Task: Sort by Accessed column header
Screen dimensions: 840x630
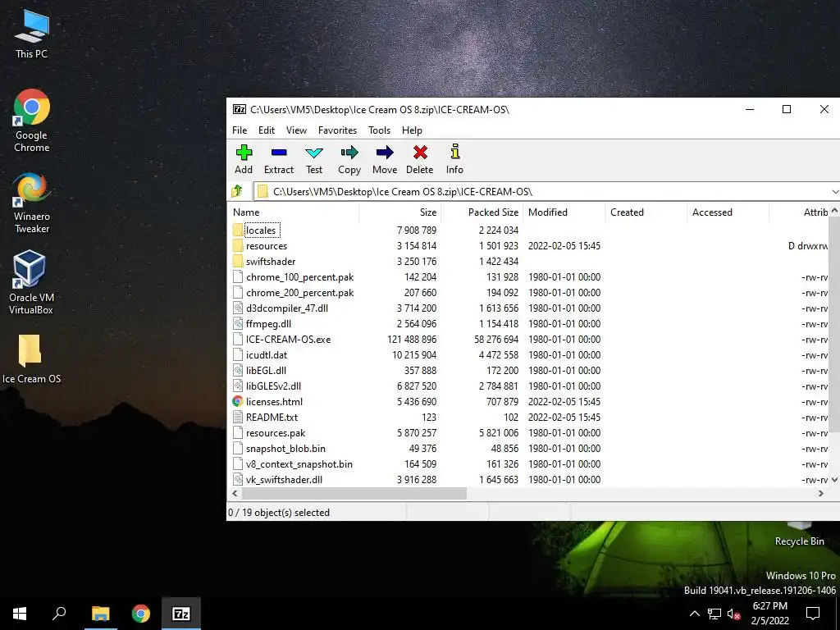Action: (728, 212)
